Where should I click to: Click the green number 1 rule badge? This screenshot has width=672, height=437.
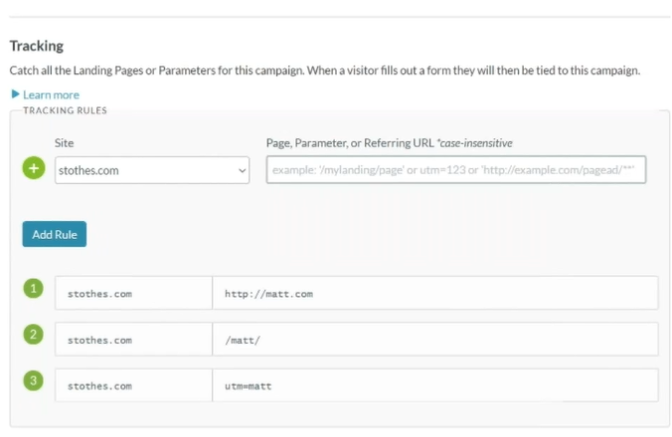click(35, 290)
